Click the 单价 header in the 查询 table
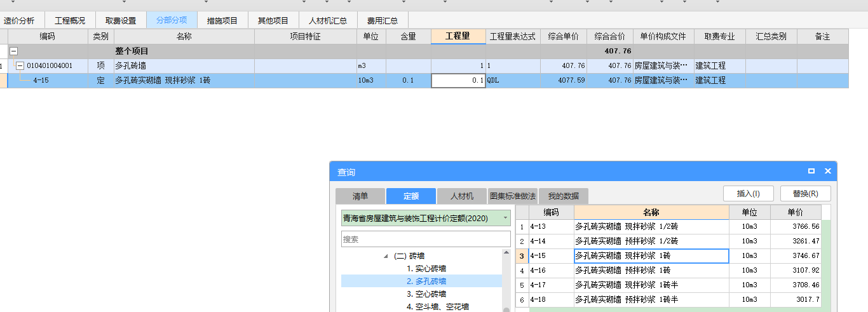Viewport: 868px width, 312px height. 796,212
